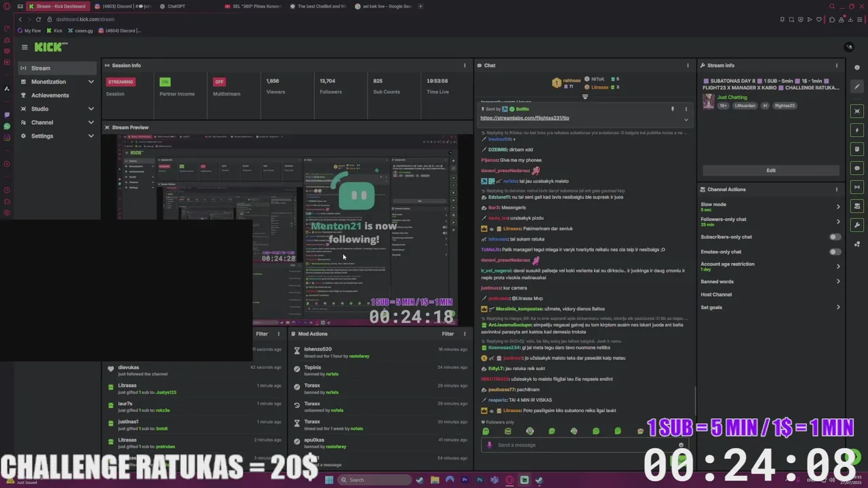Viewport: 868px width, 488px height.
Task: Open Session Info panel options menu
Action: 465,65
